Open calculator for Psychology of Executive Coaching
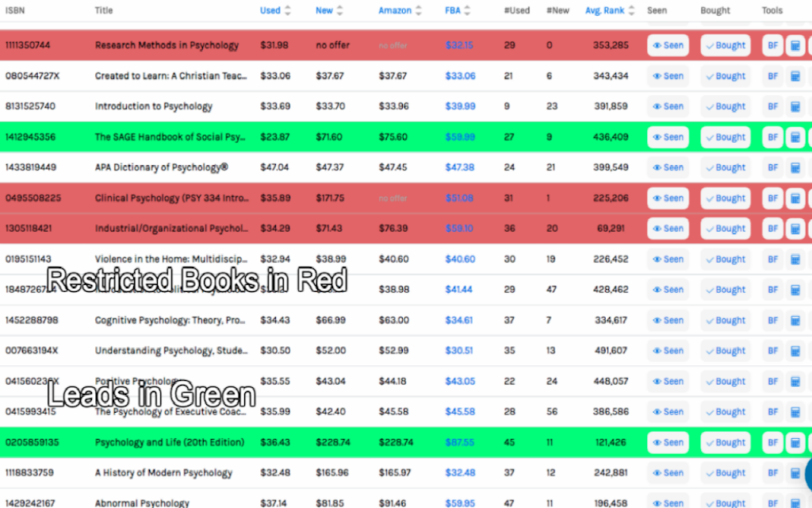Screen dimensions: 812x508 pos(795,412)
